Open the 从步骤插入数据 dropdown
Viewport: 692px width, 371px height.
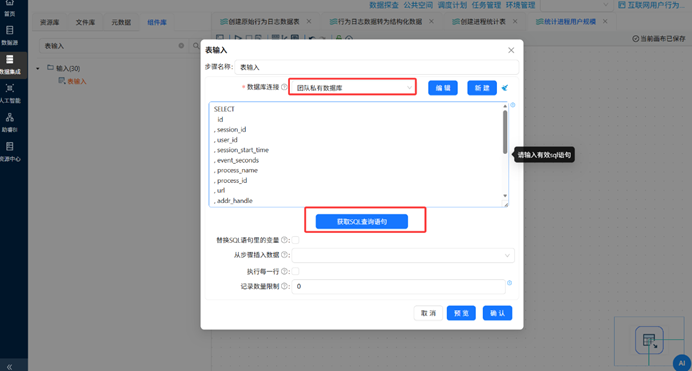pyautogui.click(x=403, y=255)
